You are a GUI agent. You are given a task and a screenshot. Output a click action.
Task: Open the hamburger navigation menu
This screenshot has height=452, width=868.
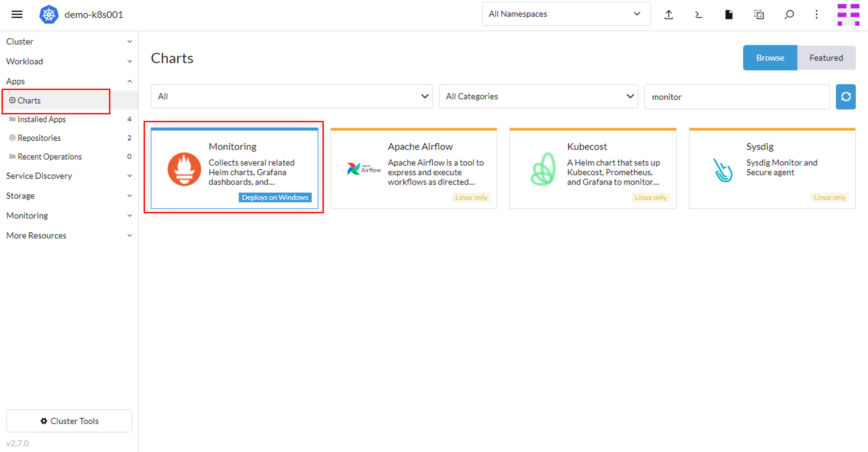click(x=17, y=14)
